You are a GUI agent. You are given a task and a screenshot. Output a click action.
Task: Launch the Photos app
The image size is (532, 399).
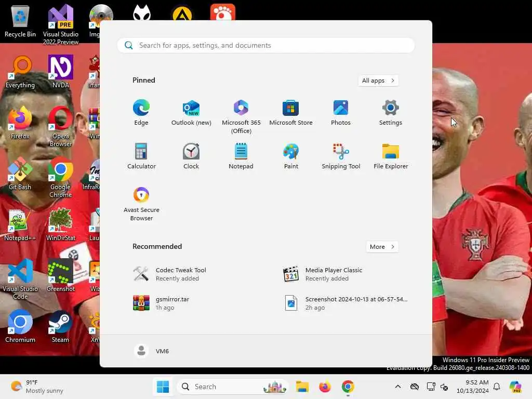click(x=341, y=113)
